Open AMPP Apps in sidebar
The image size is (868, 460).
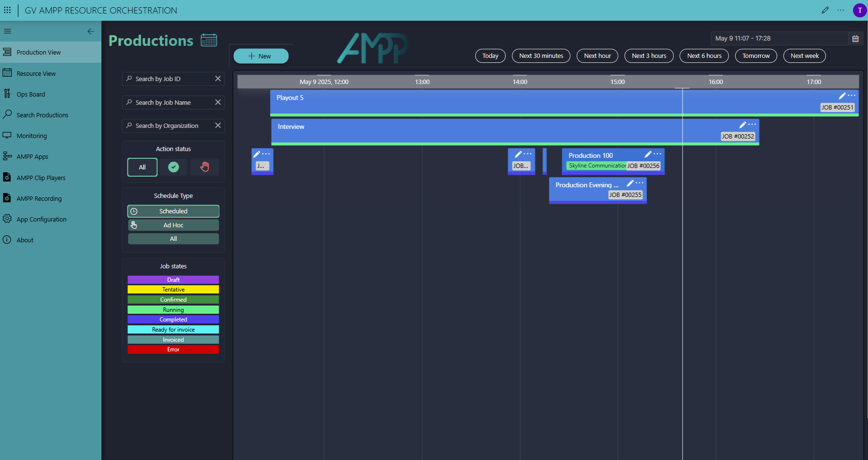(x=51, y=156)
